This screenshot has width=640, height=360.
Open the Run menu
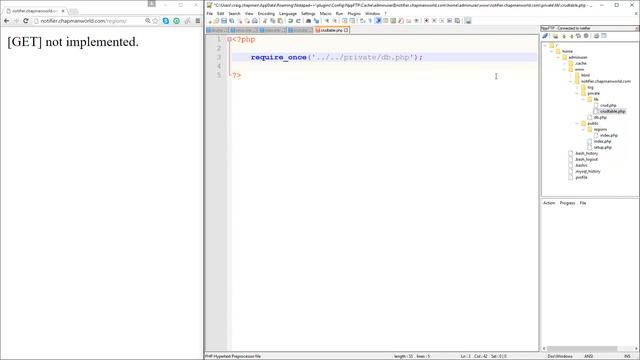[339, 13]
